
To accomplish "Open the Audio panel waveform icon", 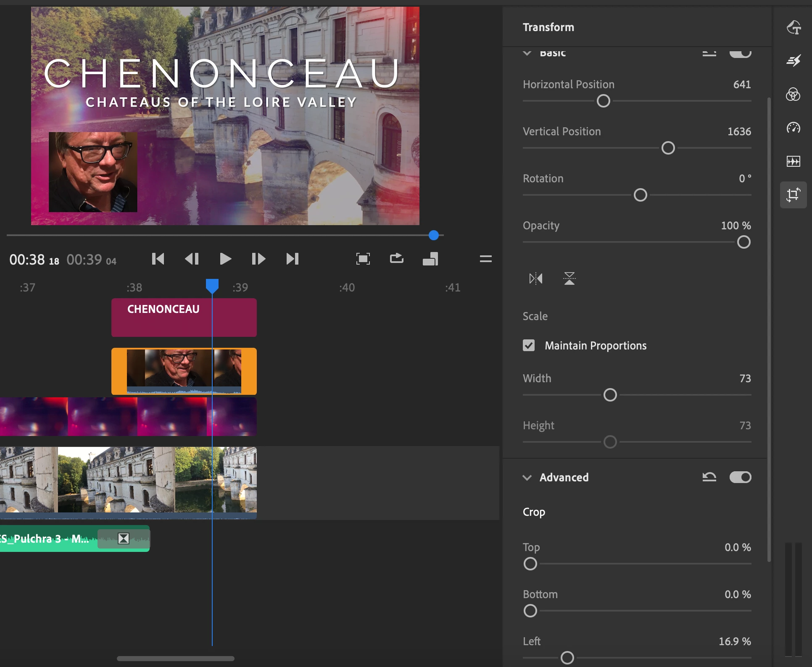I will (794, 161).
